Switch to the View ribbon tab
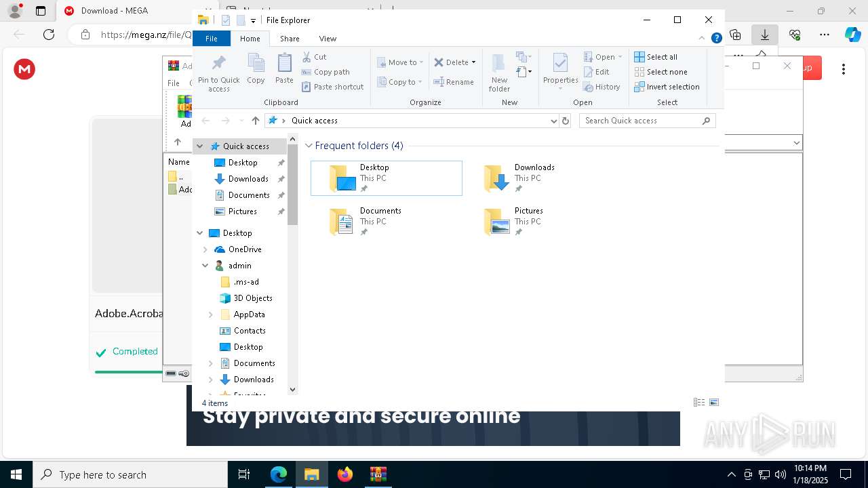This screenshot has height=488, width=868. [x=328, y=39]
